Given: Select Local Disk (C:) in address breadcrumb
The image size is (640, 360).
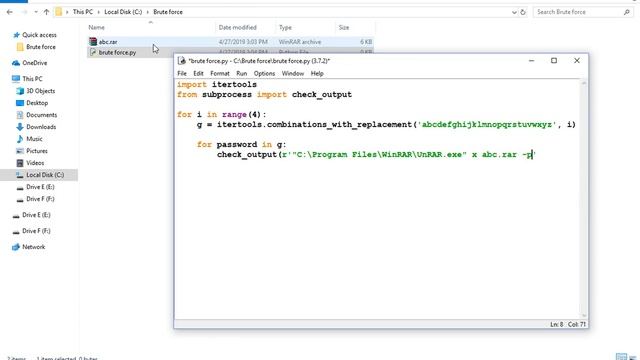Looking at the screenshot, I should point(123,12).
